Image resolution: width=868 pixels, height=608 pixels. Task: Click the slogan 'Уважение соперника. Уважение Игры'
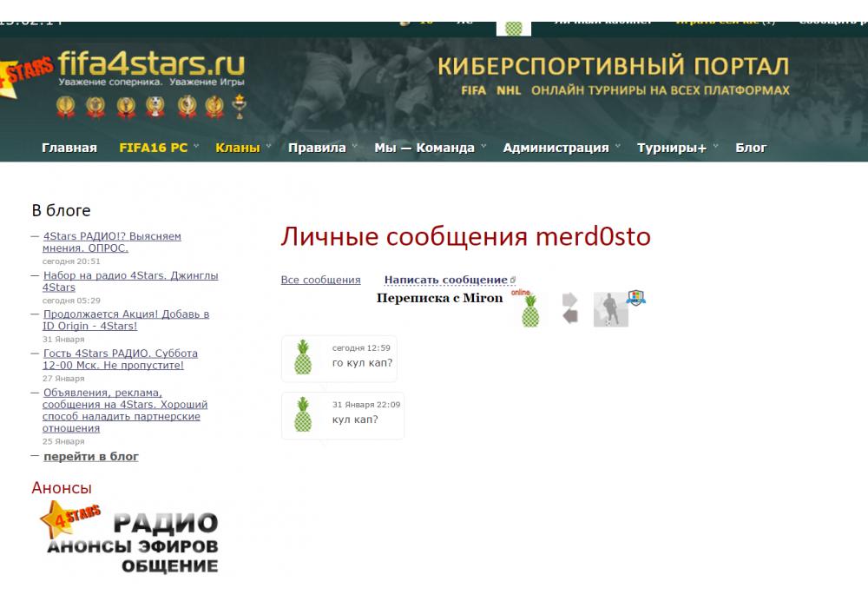coord(151,82)
